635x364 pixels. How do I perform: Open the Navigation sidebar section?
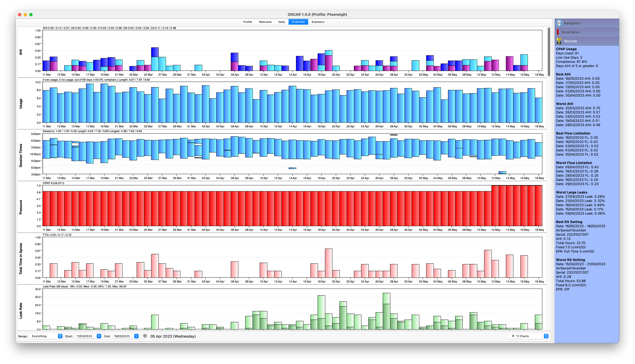point(572,23)
